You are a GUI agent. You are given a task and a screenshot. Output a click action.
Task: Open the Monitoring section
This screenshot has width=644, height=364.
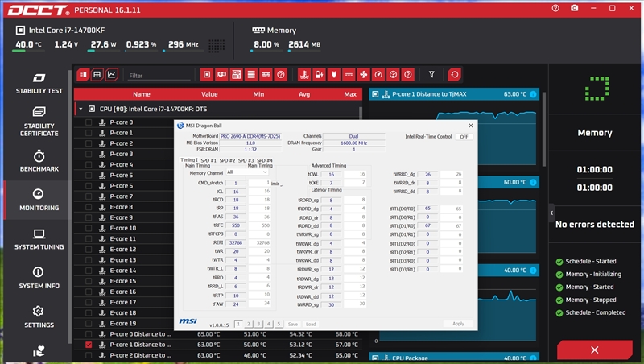tap(39, 200)
